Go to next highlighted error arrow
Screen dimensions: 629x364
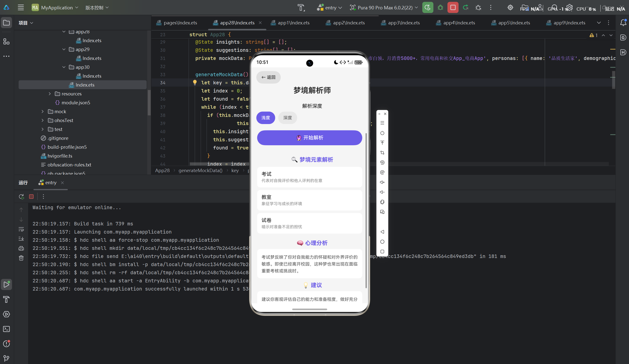pyautogui.click(x=611, y=35)
